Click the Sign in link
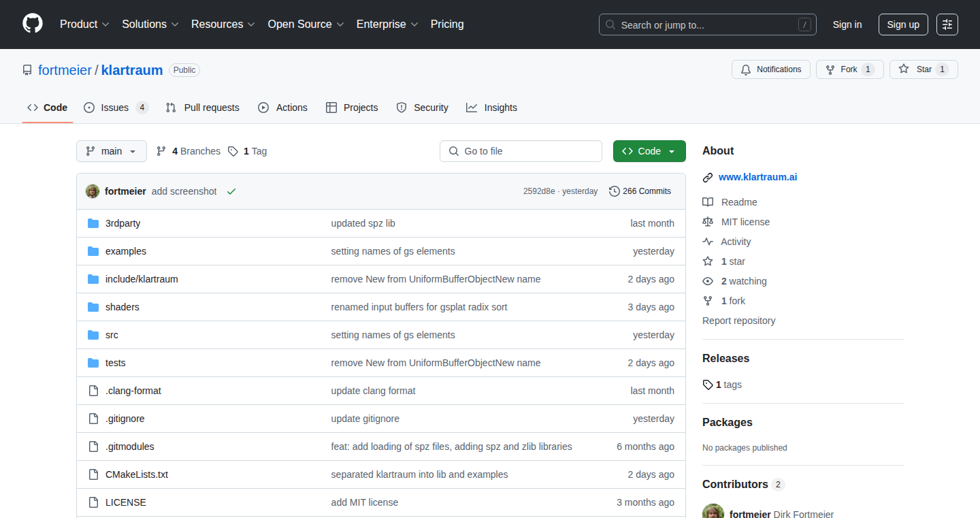The image size is (980, 518). pos(847,25)
